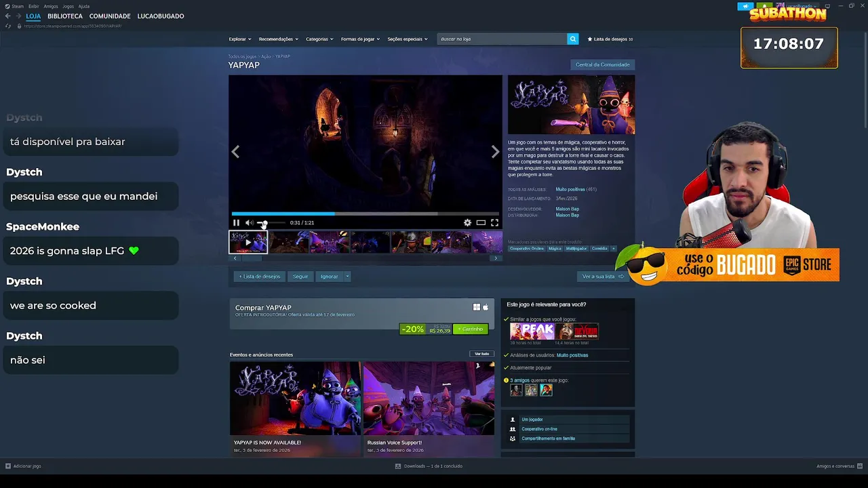Move thumbnail strip right with arrow
Image resolution: width=868 pixels, height=488 pixels.
(x=496, y=258)
